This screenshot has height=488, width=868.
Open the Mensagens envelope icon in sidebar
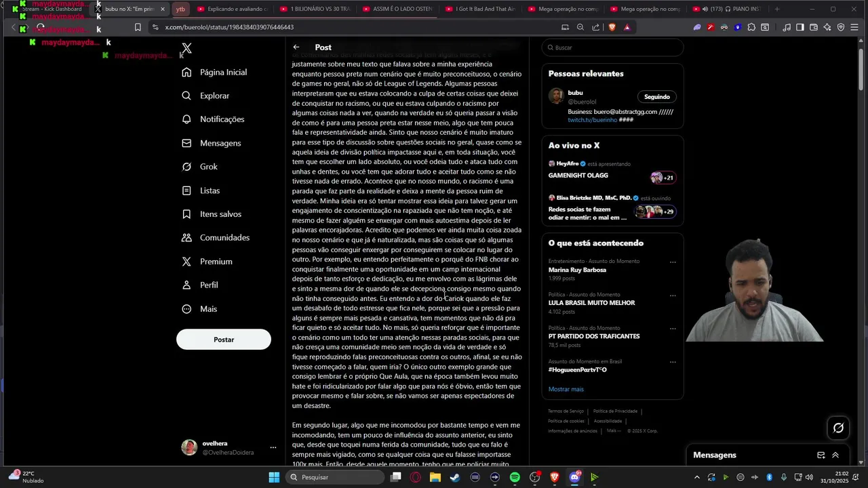[186, 143]
